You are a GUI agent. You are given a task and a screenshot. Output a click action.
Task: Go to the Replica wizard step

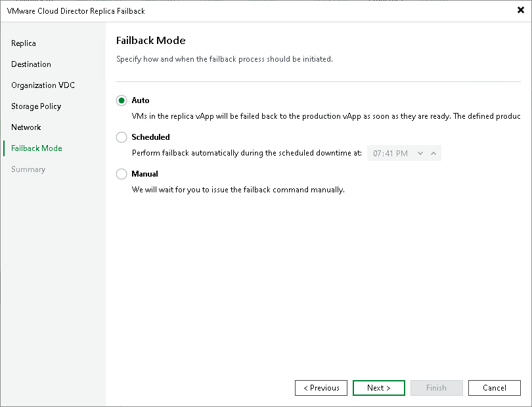click(x=24, y=43)
